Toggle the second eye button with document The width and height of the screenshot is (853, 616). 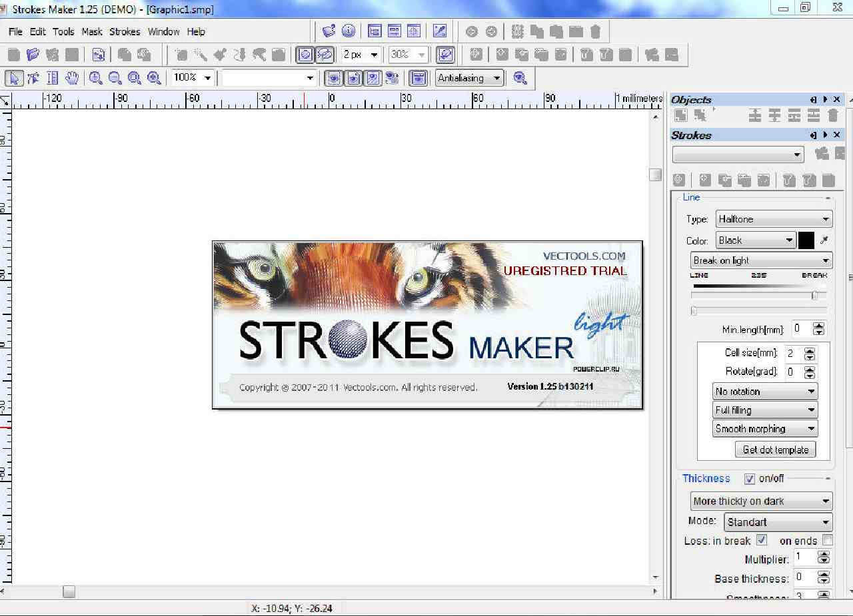tap(353, 78)
